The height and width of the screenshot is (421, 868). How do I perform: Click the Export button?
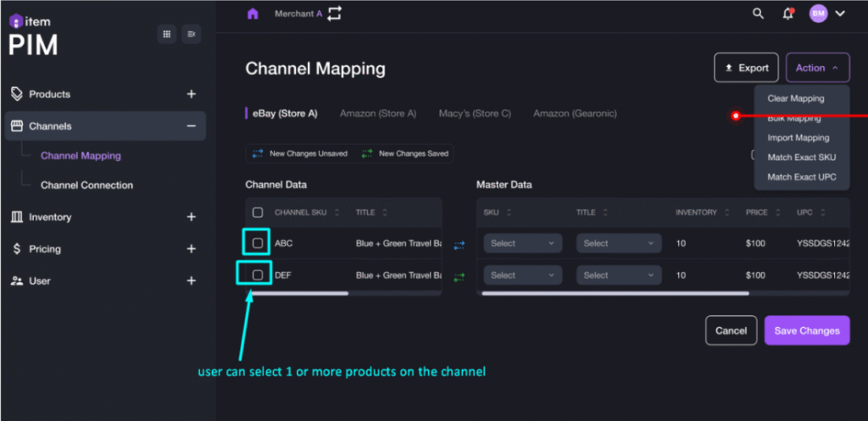[x=745, y=68]
